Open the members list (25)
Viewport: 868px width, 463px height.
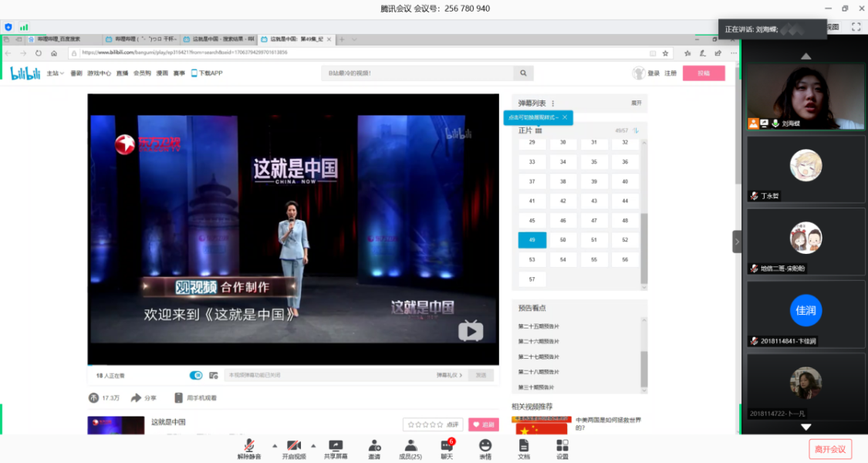pos(410,449)
